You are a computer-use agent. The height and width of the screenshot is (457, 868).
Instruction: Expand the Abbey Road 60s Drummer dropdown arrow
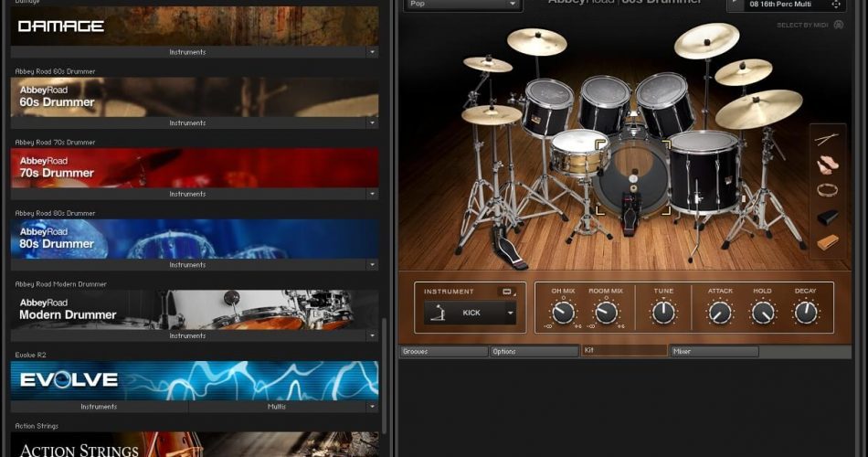pos(372,123)
